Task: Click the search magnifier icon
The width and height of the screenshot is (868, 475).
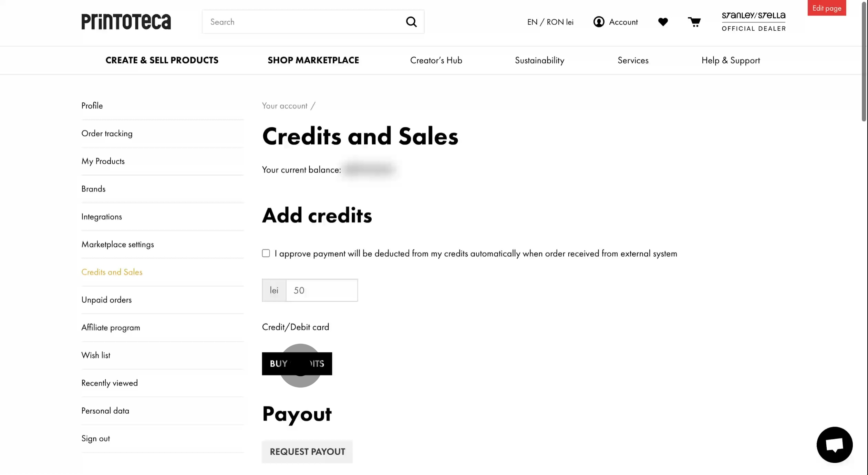Action: pyautogui.click(x=411, y=22)
